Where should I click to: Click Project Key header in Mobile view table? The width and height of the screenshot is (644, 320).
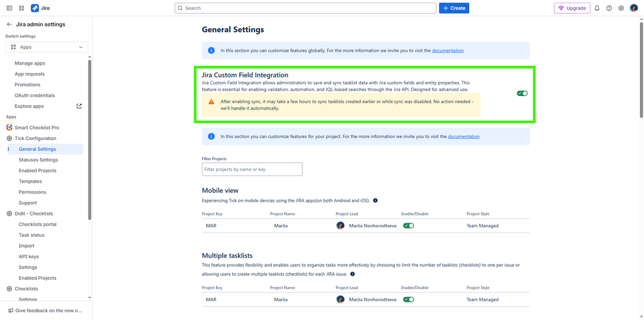212,214
